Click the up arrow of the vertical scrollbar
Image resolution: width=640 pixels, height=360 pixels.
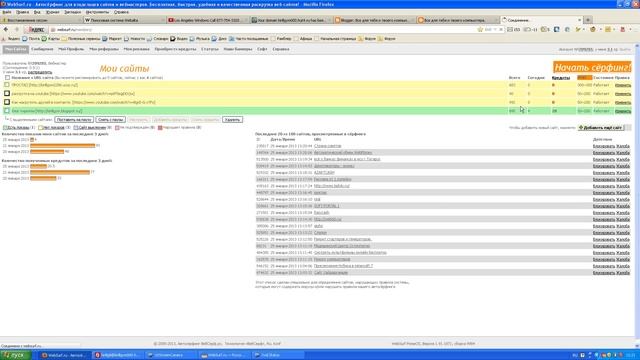coord(637,46)
